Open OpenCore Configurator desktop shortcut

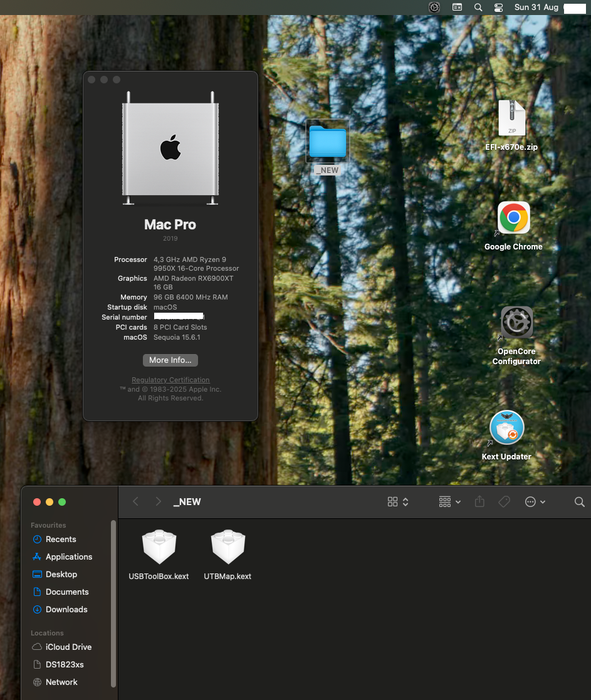(x=516, y=323)
